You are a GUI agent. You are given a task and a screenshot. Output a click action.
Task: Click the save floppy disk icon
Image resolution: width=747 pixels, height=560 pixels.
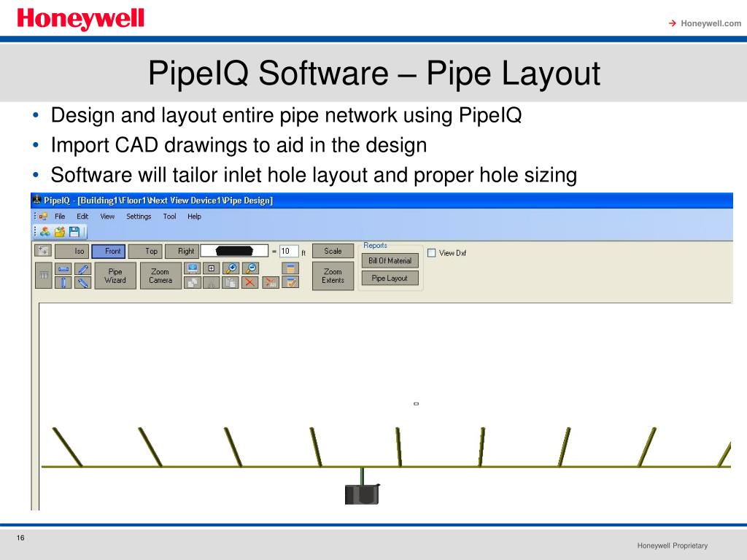click(74, 232)
